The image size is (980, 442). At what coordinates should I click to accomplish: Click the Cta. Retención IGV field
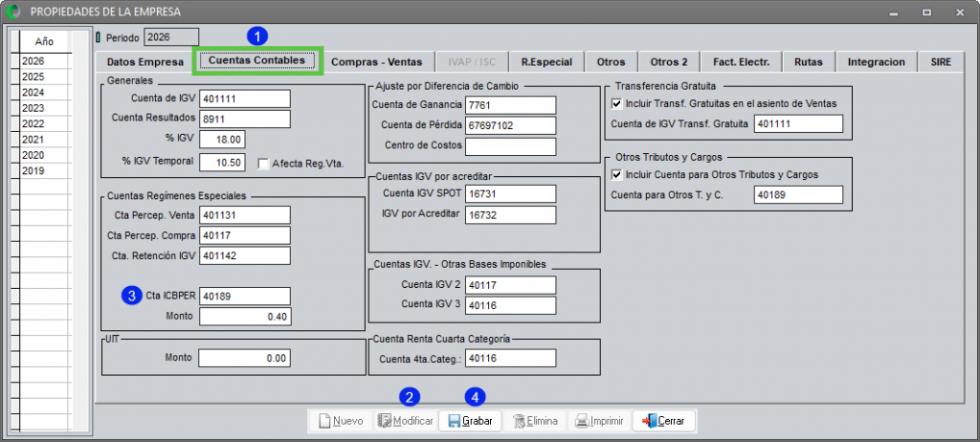click(244, 255)
